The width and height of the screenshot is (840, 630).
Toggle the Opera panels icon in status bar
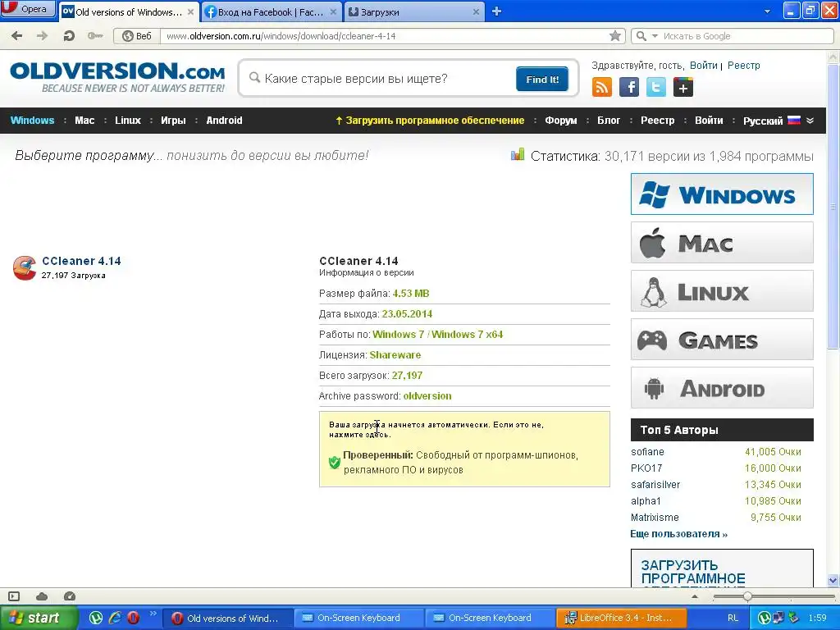click(x=14, y=596)
